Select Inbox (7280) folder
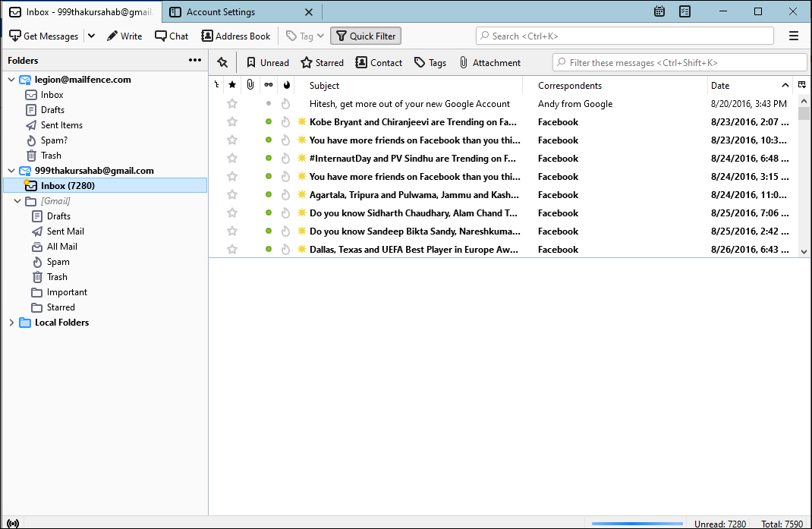 pos(105,185)
